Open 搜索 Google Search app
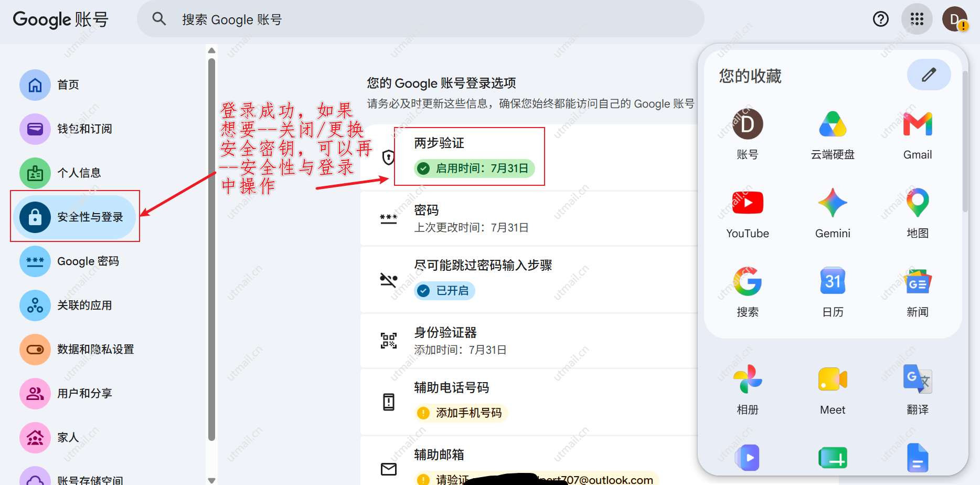 point(748,291)
